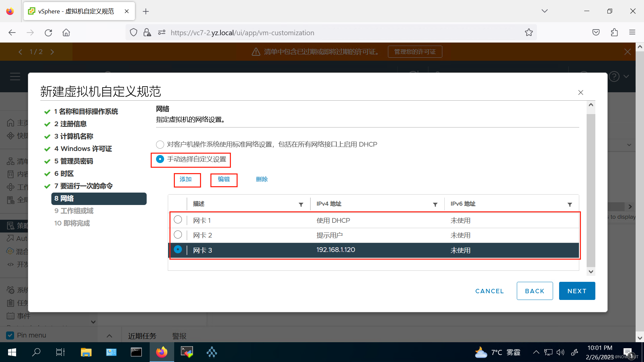Click the filter icon on 描述 column
The width and height of the screenshot is (644, 362).
pyautogui.click(x=301, y=204)
